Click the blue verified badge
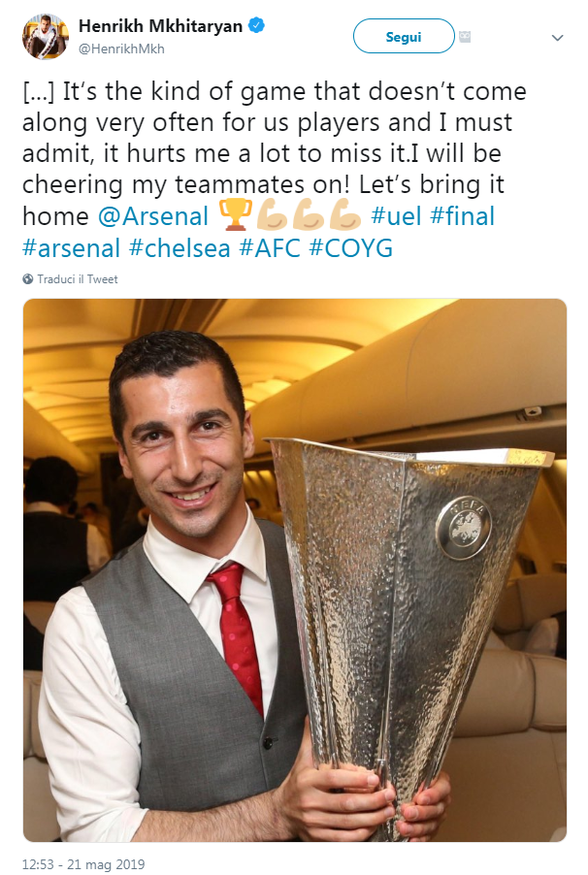588x875 pixels. [x=256, y=25]
